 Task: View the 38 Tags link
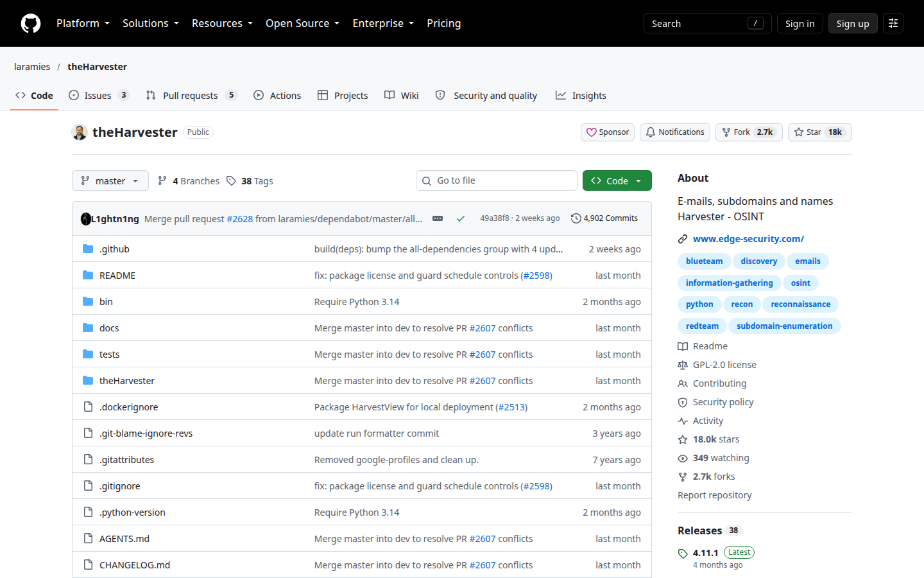point(250,181)
